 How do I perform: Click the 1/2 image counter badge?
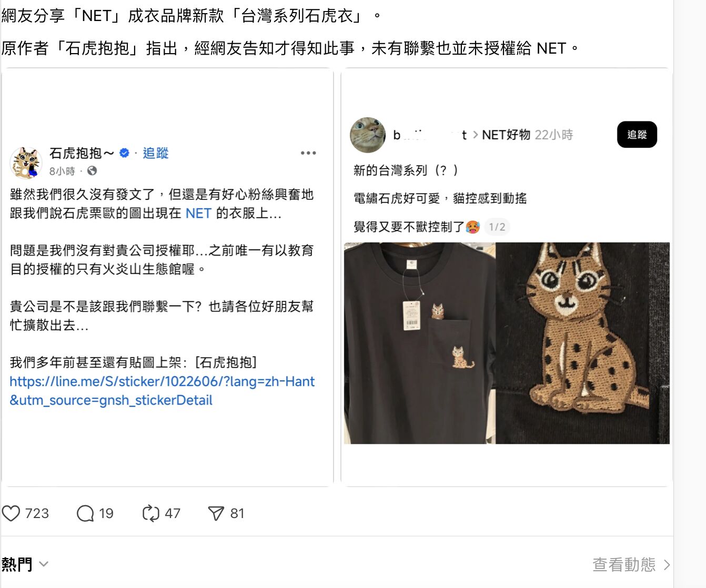[497, 227]
